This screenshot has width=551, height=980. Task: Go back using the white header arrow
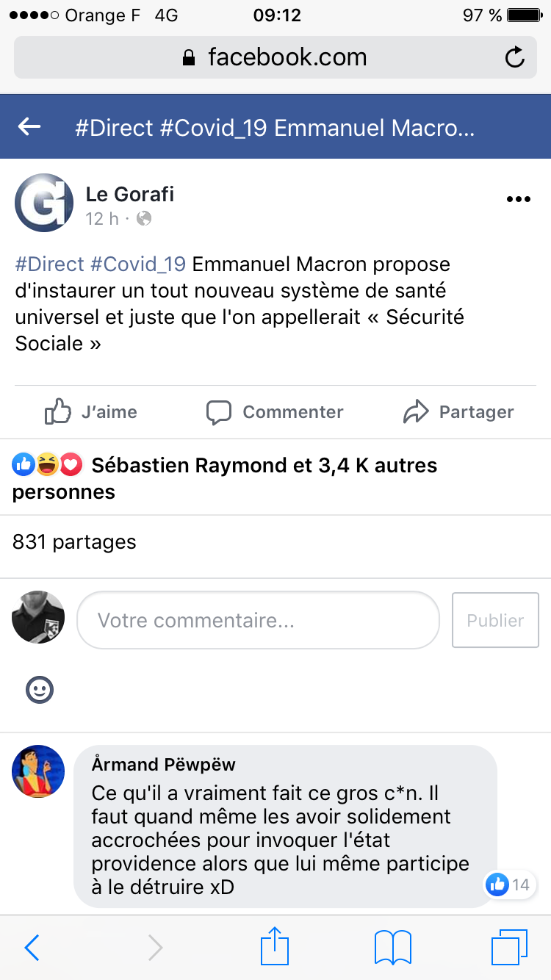(29, 127)
